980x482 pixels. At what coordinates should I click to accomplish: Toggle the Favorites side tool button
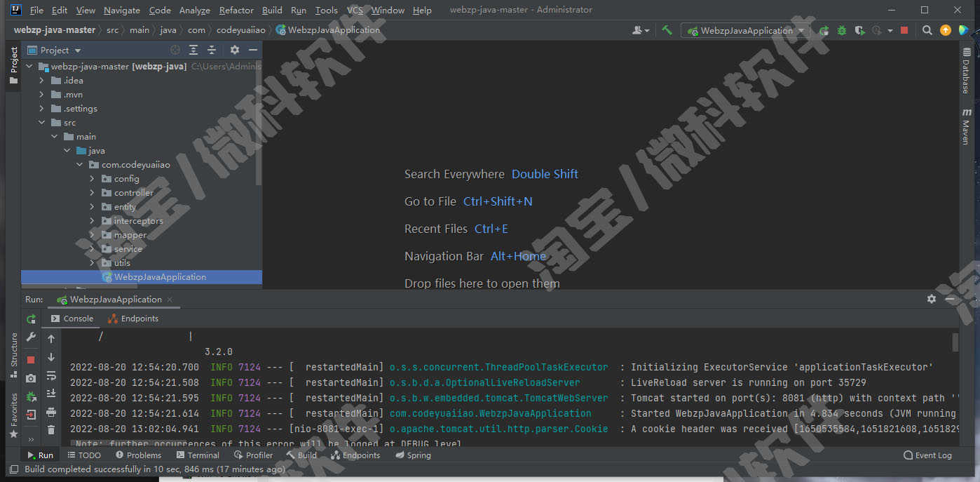(x=13, y=415)
